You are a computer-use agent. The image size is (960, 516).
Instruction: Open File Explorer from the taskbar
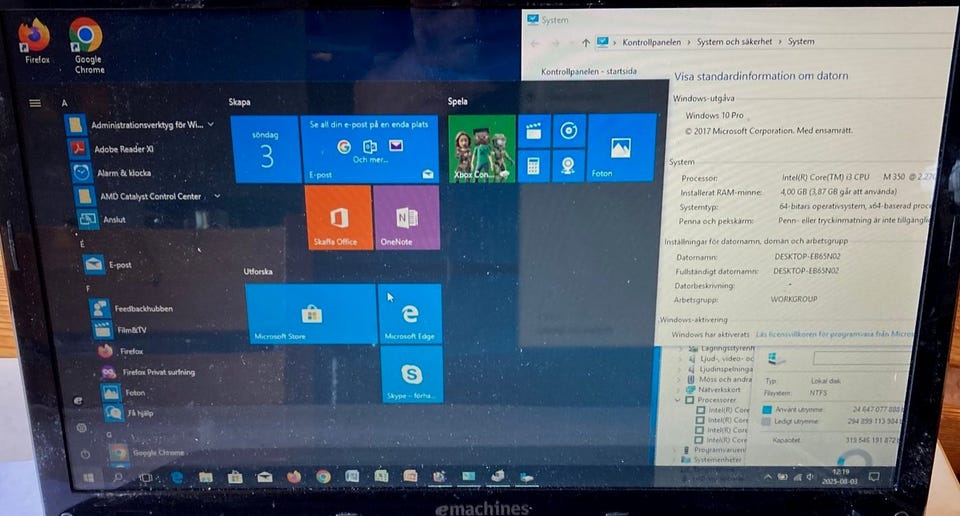tap(206, 477)
